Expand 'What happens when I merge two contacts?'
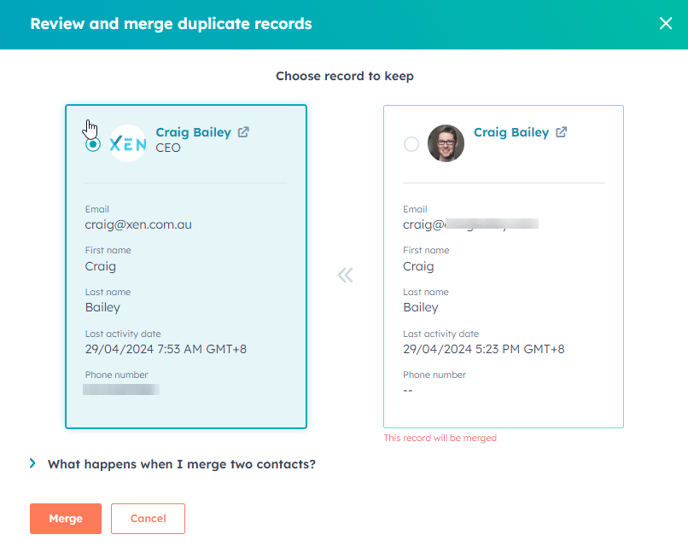This screenshot has width=688, height=552. tap(32, 463)
